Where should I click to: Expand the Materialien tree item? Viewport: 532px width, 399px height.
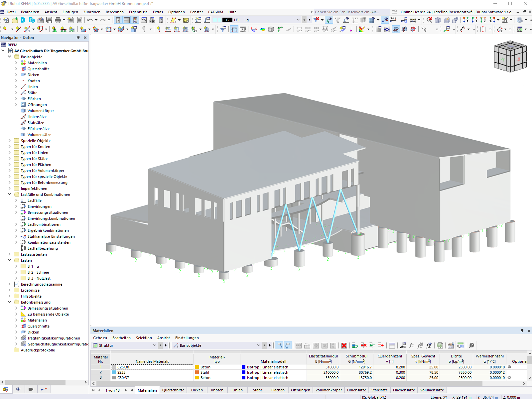click(16, 63)
